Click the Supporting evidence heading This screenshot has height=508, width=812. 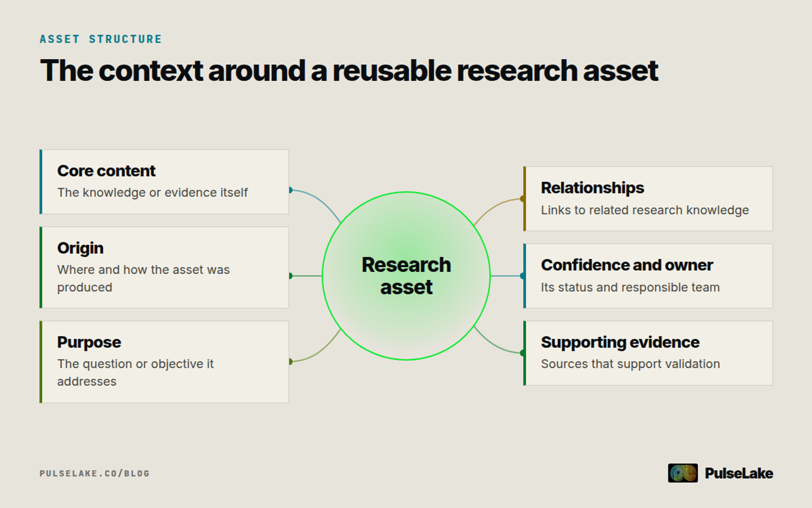click(620, 342)
